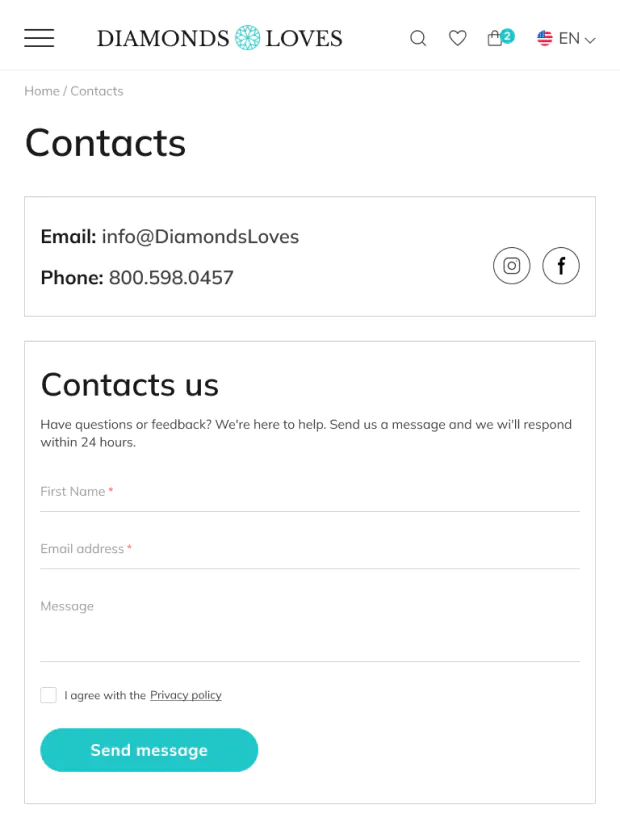
Task: Focus the Email address field
Action: pyautogui.click(x=309, y=549)
